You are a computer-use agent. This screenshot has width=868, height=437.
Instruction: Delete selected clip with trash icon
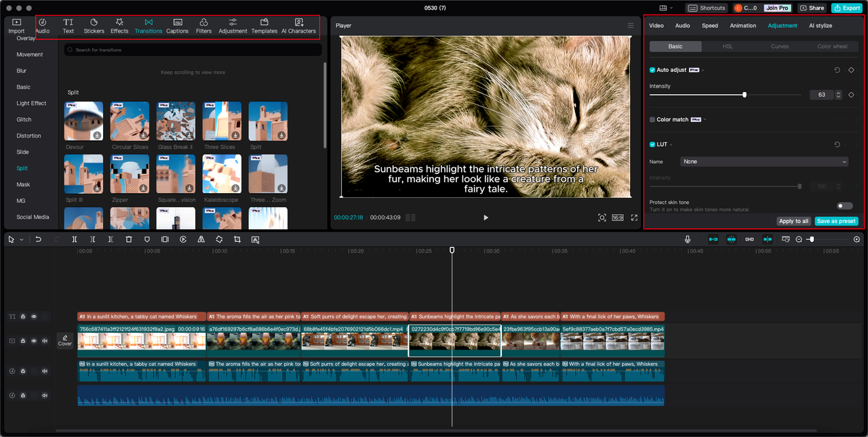click(x=129, y=239)
